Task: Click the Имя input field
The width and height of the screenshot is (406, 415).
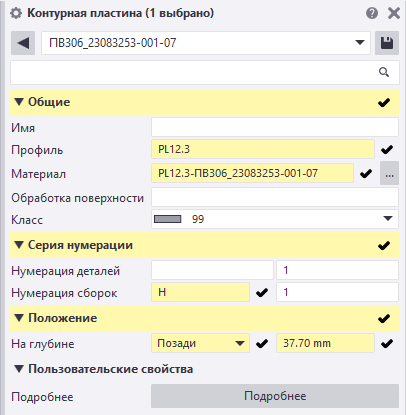Action: [275, 127]
